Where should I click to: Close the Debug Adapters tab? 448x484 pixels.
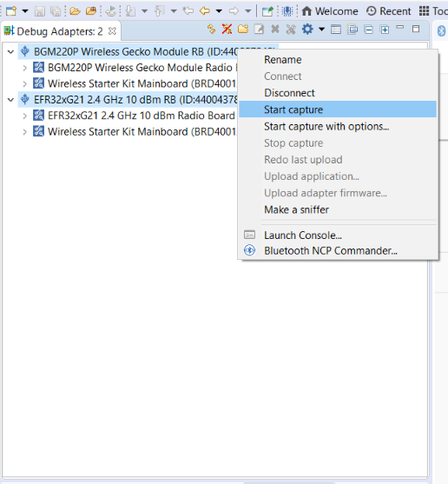click(x=113, y=31)
